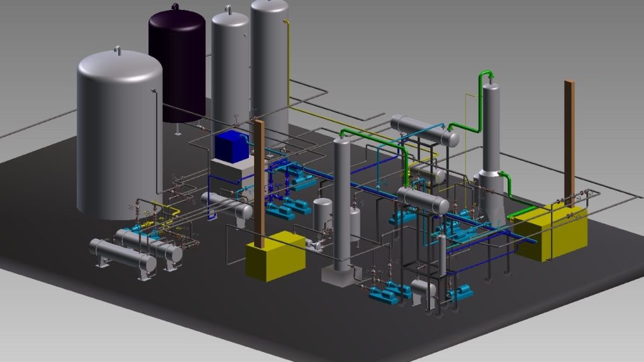This screenshot has width=644, height=362.
Task: Click the dark purple storage tank
Action: coord(177,63)
